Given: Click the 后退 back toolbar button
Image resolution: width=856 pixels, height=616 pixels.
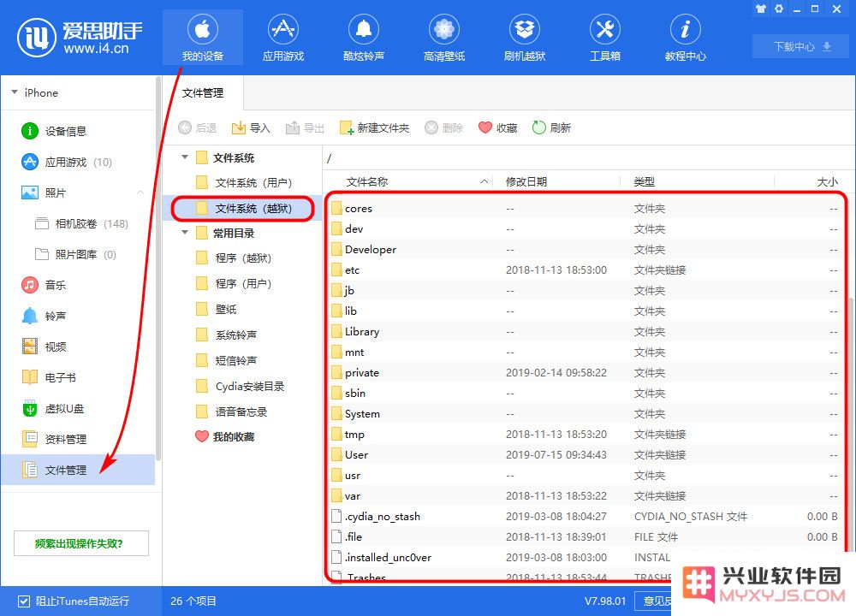Looking at the screenshot, I should [x=198, y=127].
